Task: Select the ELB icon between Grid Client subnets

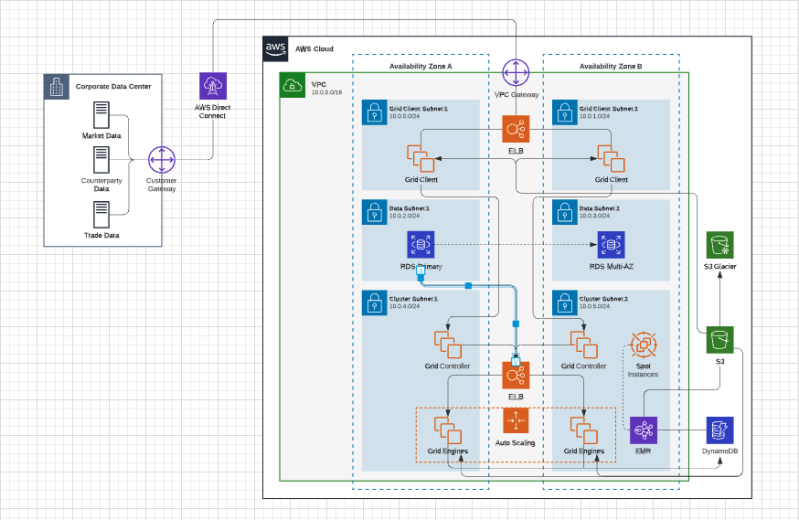Action: pyautogui.click(x=516, y=130)
